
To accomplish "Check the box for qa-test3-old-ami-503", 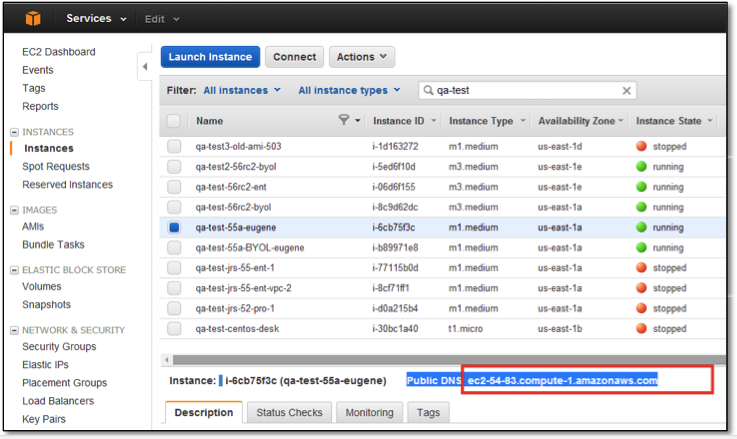I will [174, 146].
